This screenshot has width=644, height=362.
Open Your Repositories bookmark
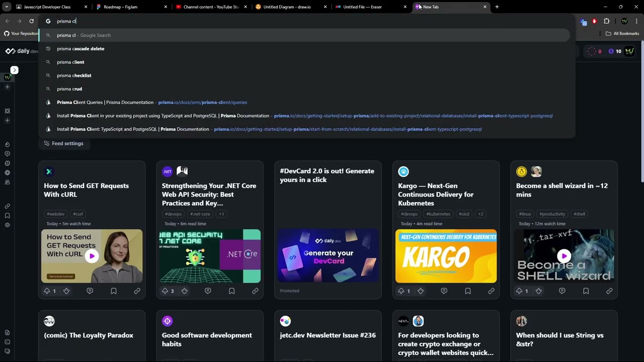click(x=21, y=34)
